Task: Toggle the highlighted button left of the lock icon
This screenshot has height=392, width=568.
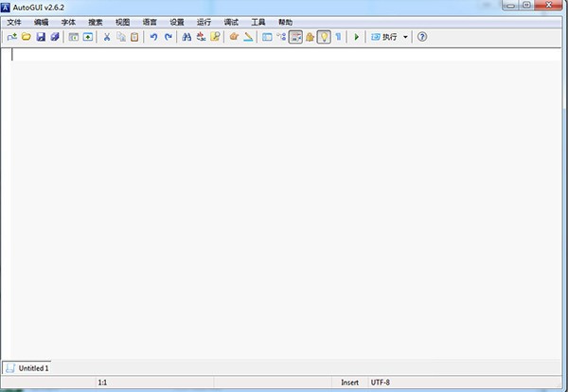Action: click(x=295, y=37)
